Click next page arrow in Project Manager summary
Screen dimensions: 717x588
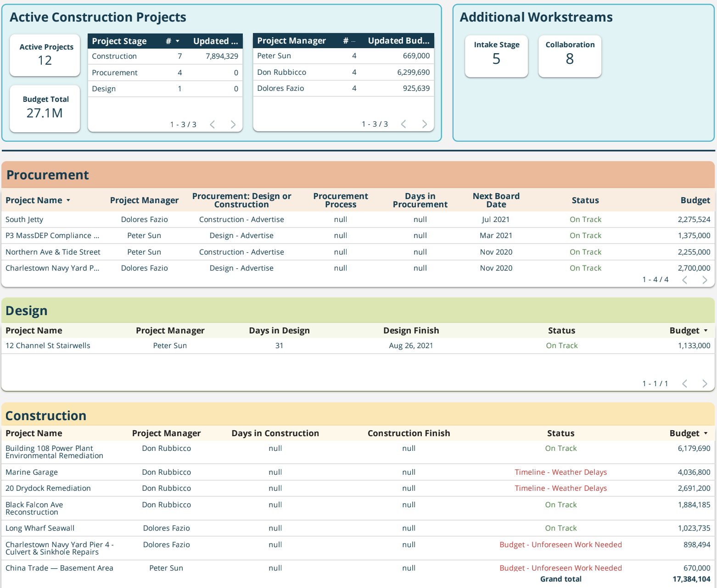click(x=424, y=124)
